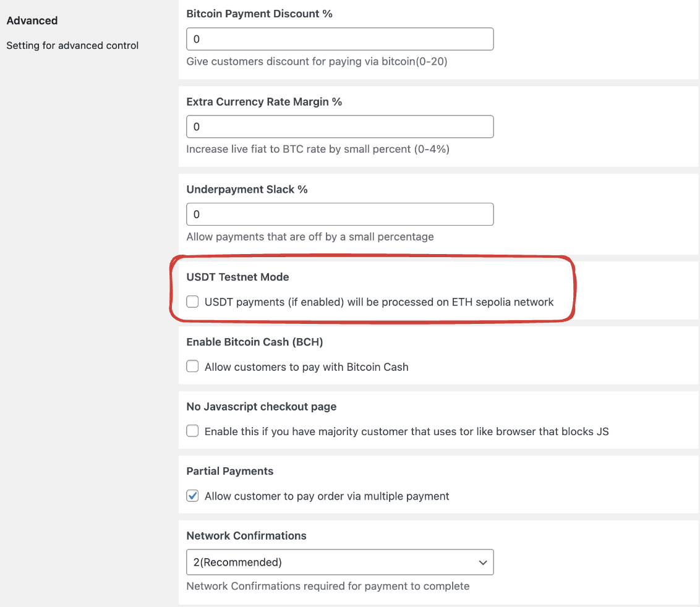Focus the Bitcoin Payment Discount % field
Image resolution: width=700 pixels, height=607 pixels.
coord(339,39)
